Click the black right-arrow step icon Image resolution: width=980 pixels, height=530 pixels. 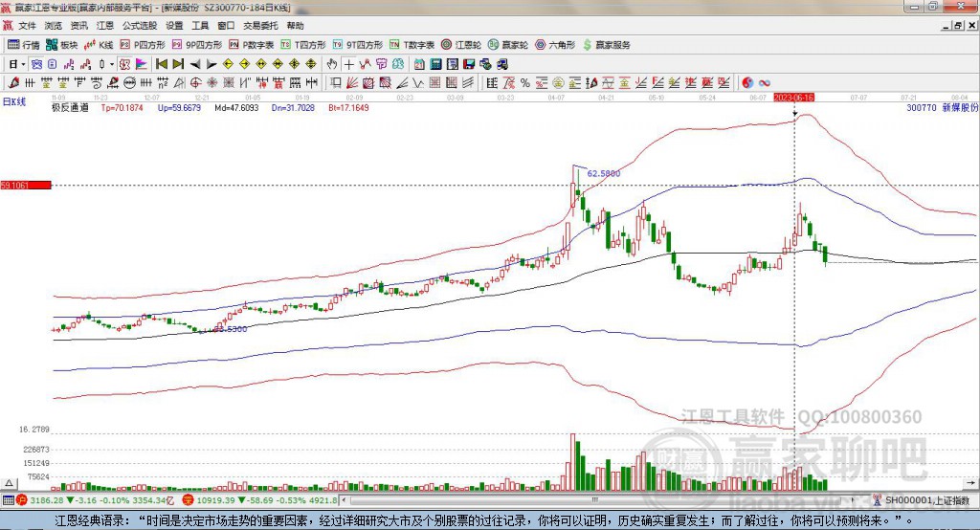pos(212,64)
